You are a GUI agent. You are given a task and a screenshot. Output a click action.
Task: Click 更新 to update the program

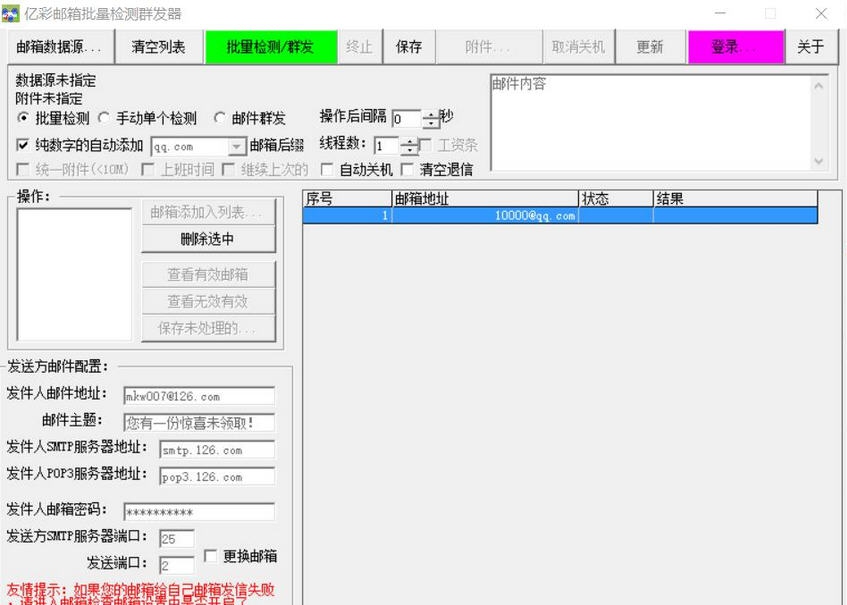tap(650, 46)
